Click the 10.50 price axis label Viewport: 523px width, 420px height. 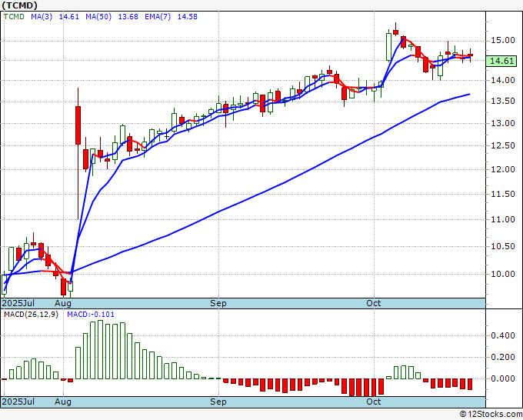tap(503, 246)
